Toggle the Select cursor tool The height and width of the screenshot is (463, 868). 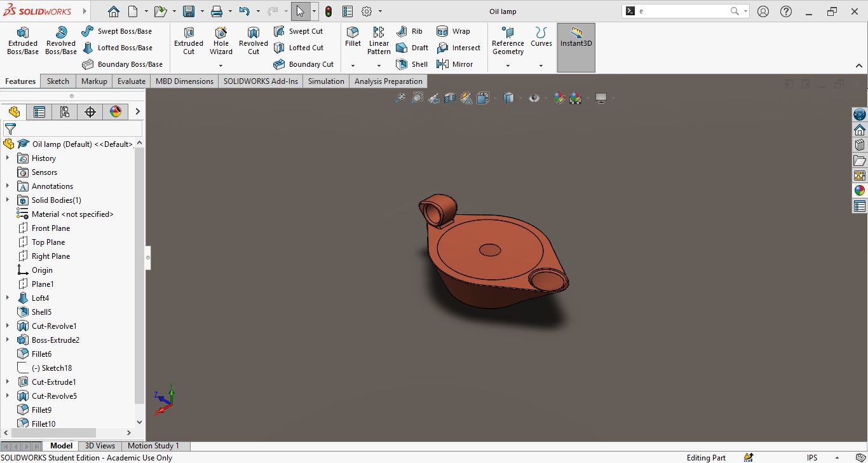300,11
